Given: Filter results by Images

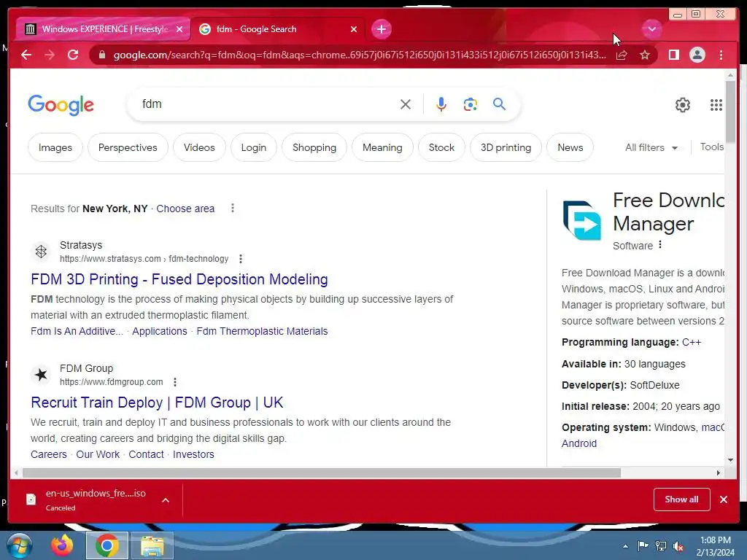Looking at the screenshot, I should 55,147.
